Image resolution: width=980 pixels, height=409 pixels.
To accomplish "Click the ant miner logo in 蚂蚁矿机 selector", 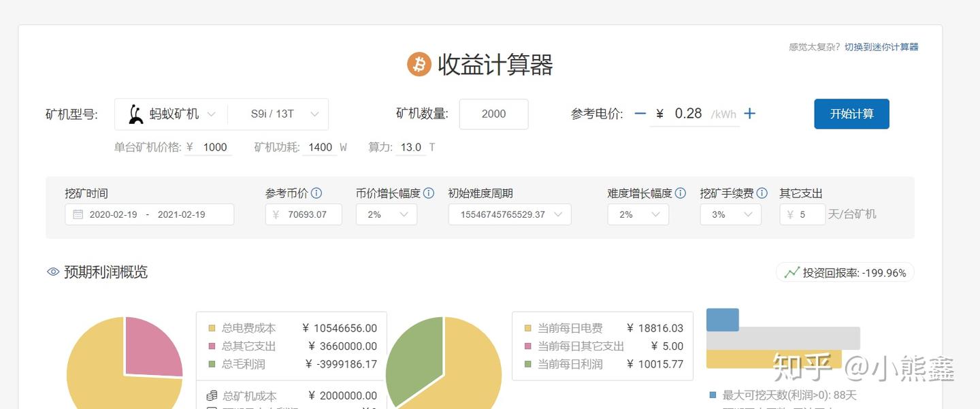I will (135, 114).
